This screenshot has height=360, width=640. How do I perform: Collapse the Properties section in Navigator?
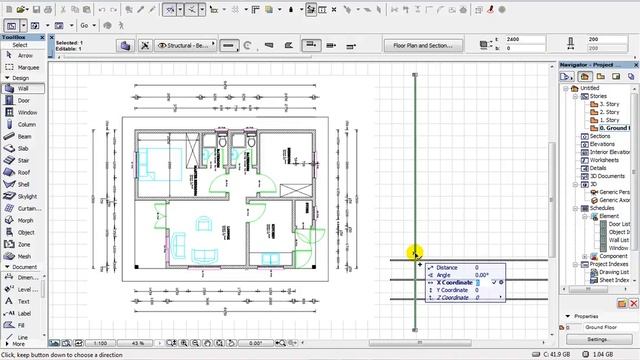pyautogui.click(x=567, y=316)
